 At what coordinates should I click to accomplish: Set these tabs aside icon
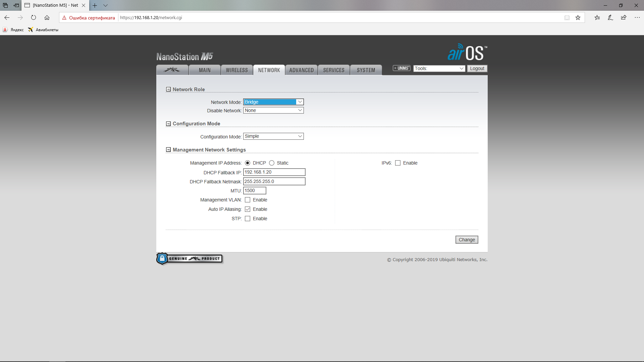16,5
